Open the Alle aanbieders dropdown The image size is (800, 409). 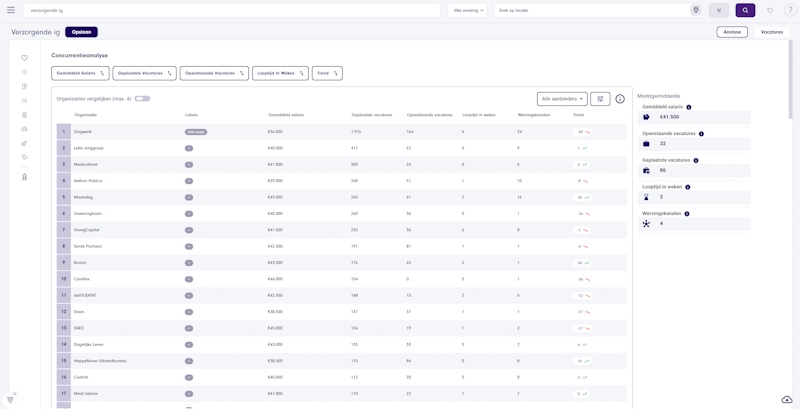point(562,99)
